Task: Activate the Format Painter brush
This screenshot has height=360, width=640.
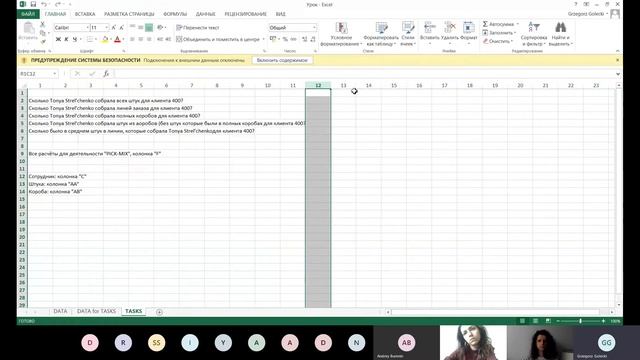Action: pyautogui.click(x=42, y=41)
